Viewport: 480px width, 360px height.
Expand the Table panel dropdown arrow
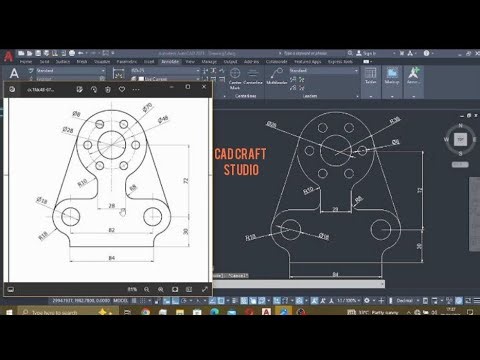click(x=371, y=97)
